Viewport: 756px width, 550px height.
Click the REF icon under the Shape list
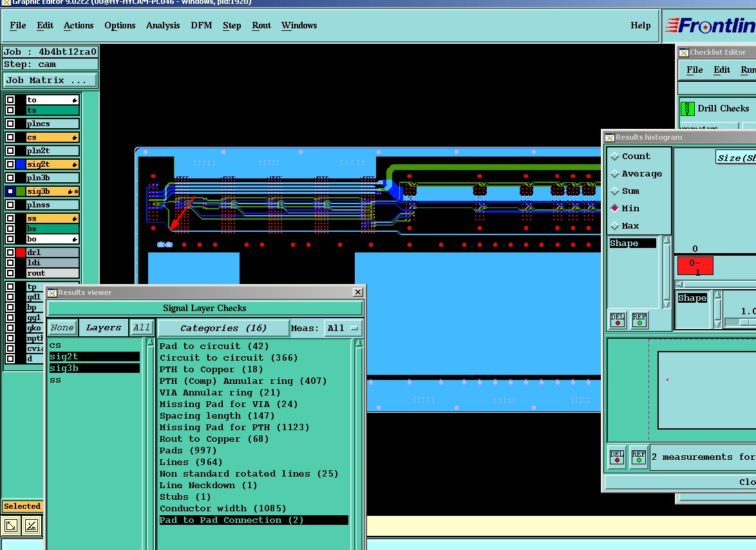[x=639, y=319]
